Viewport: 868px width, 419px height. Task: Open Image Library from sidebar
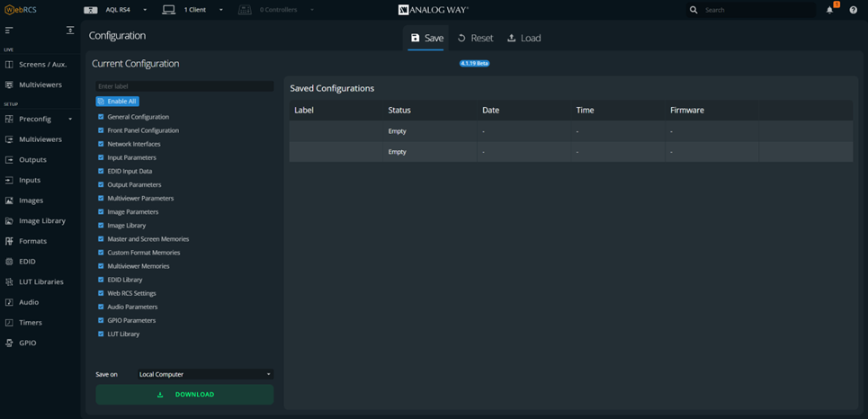(x=41, y=220)
